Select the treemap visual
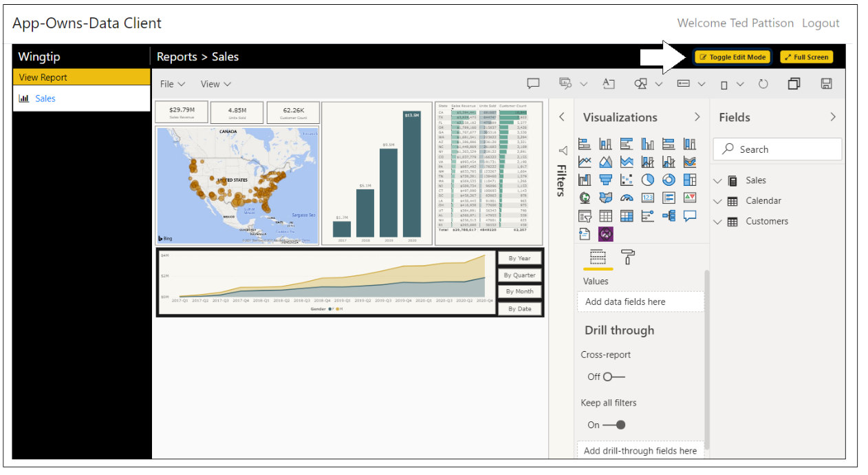868x475 pixels. tap(690, 180)
